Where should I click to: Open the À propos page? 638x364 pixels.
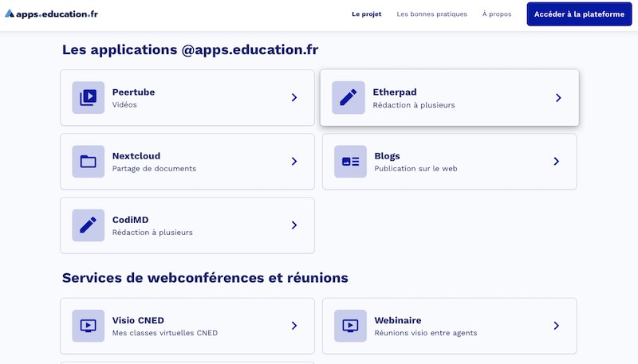(497, 14)
